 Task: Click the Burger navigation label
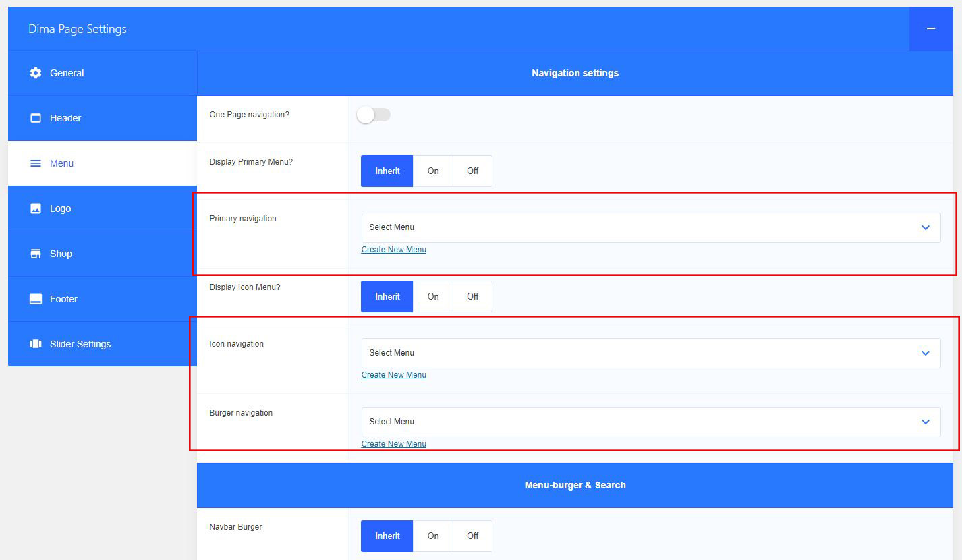point(242,413)
